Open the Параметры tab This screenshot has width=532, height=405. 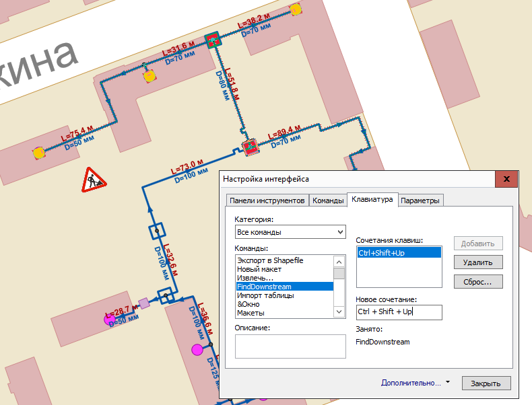click(420, 200)
